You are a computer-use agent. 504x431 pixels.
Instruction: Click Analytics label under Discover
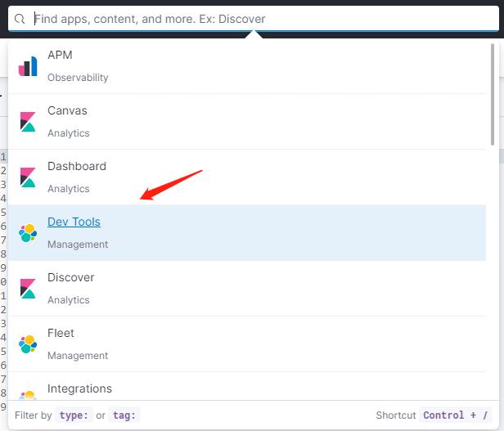pyautogui.click(x=69, y=300)
